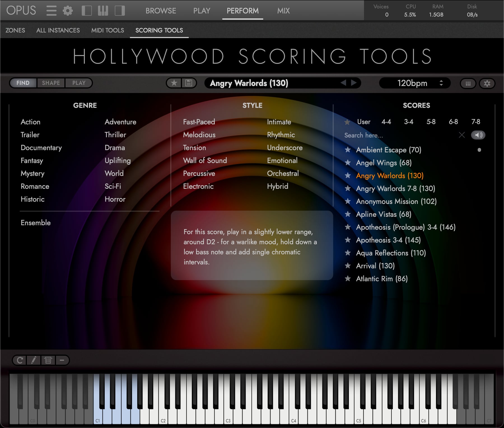
Task: Toggle the score preview speaker button
Action: click(478, 135)
